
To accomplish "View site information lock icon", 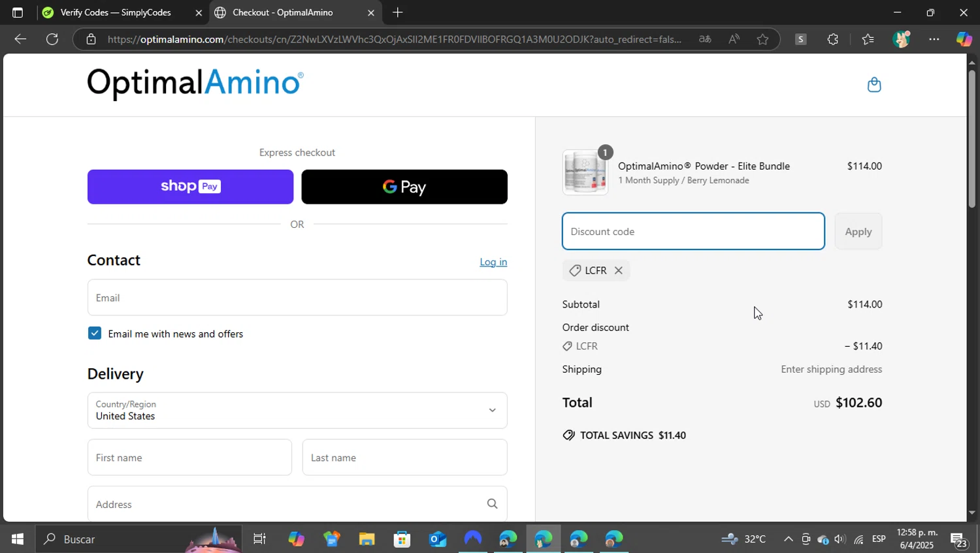I will pyautogui.click(x=91, y=39).
